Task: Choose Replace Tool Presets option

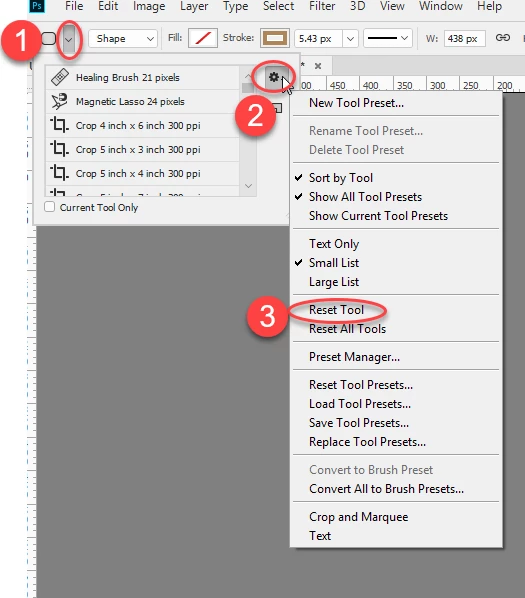Action: tap(396, 442)
